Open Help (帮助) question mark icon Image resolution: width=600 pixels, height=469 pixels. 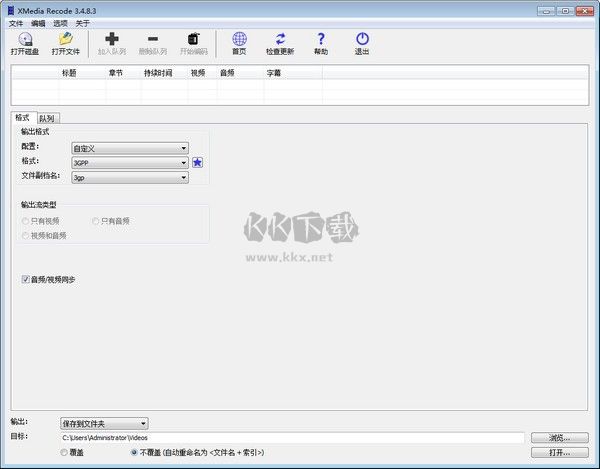[321, 39]
